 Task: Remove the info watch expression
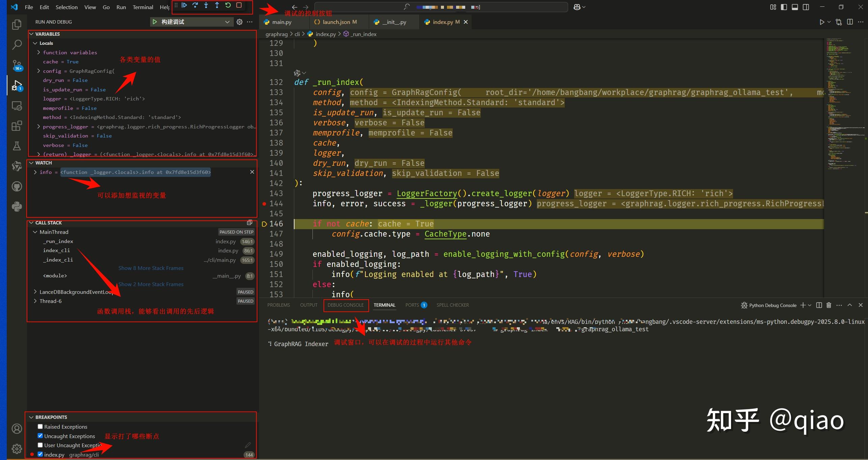[252, 172]
